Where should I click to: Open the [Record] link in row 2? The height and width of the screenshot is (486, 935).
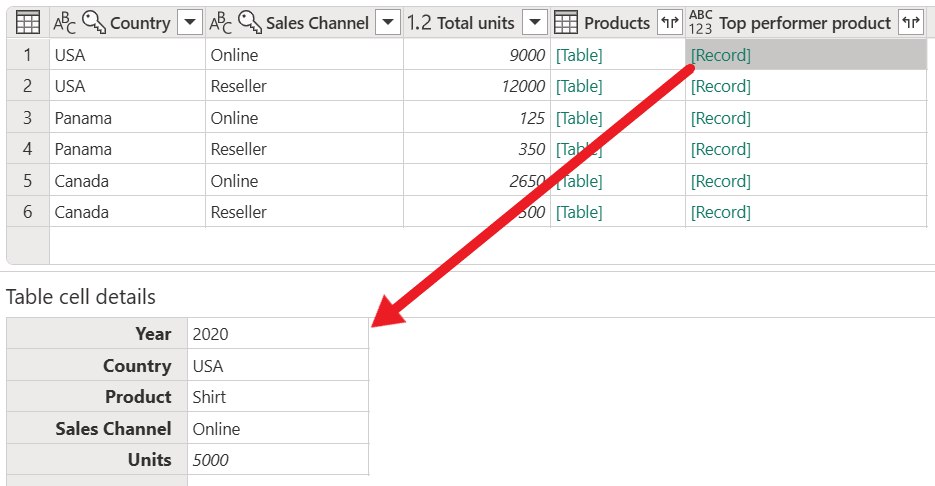click(x=720, y=86)
